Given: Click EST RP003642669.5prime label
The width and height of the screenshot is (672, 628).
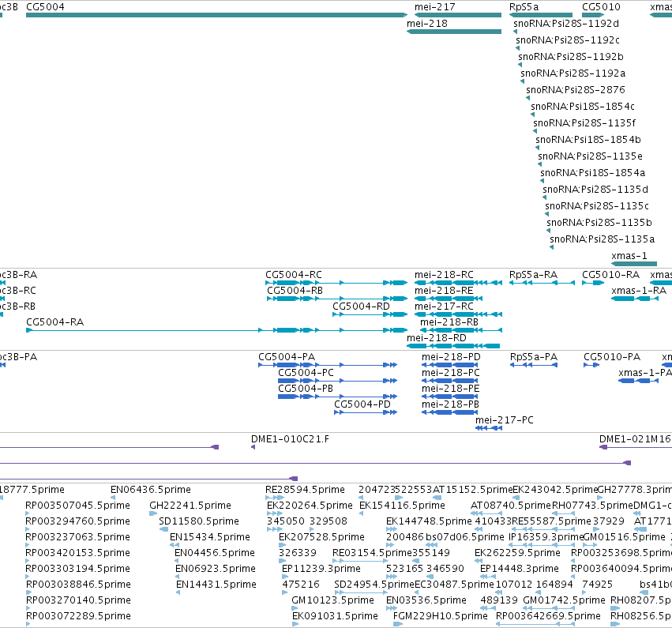Looking at the screenshot, I should point(548,616).
